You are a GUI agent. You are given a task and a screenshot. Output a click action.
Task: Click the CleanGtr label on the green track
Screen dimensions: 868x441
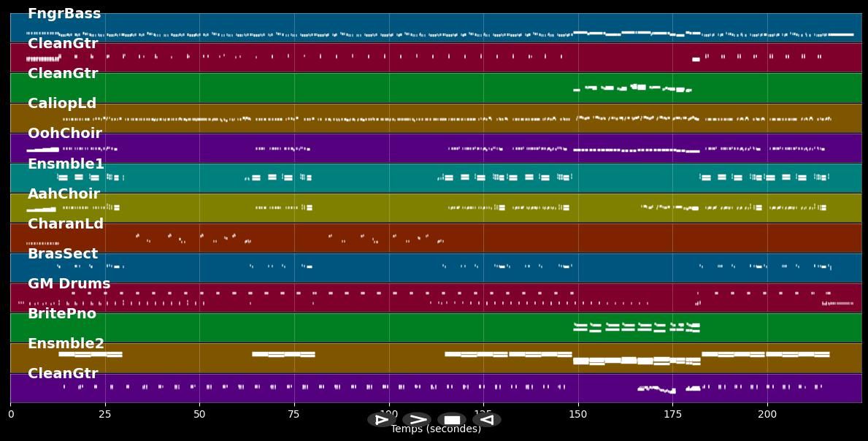(63, 74)
